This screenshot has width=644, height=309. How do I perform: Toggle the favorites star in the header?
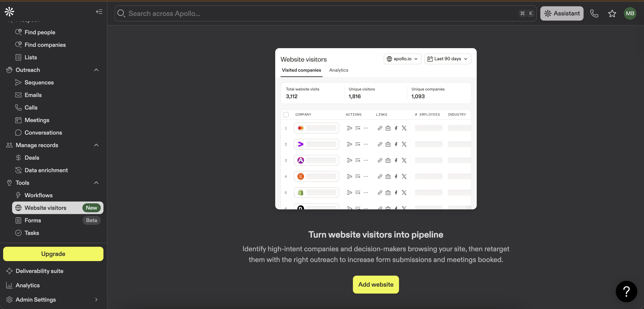[x=612, y=13]
